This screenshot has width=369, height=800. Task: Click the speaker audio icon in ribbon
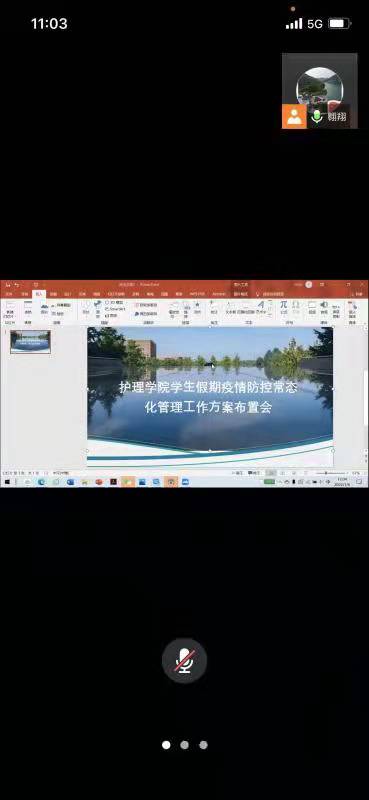[324, 305]
